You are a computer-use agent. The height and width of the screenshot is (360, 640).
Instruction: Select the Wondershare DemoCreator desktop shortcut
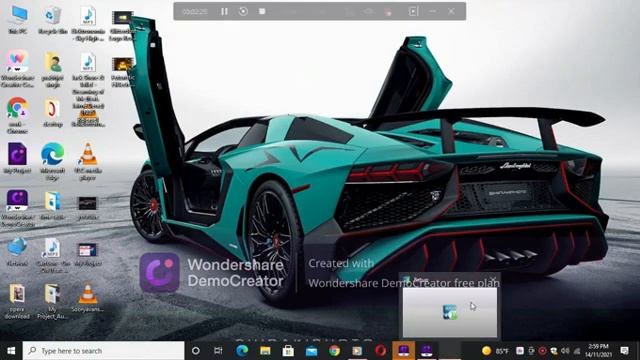point(17,208)
